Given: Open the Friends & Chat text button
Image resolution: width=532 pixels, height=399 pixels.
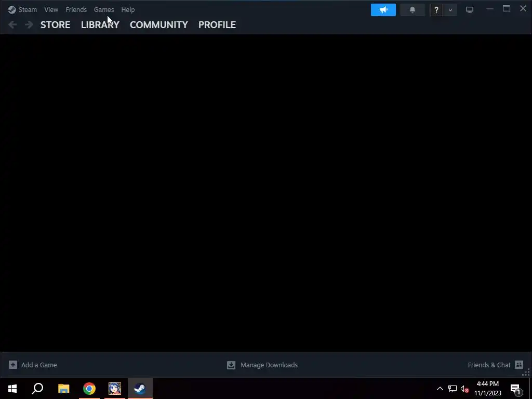Looking at the screenshot, I should tap(489, 365).
